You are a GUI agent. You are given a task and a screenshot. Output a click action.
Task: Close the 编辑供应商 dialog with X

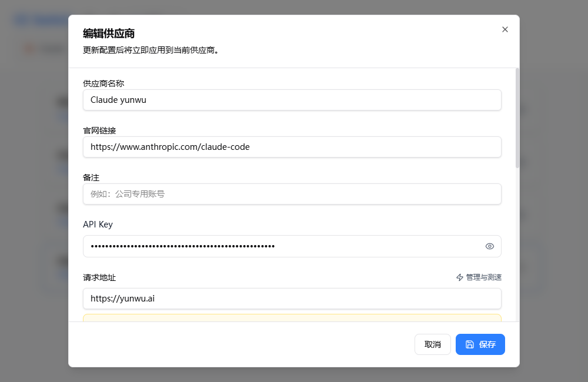(505, 29)
